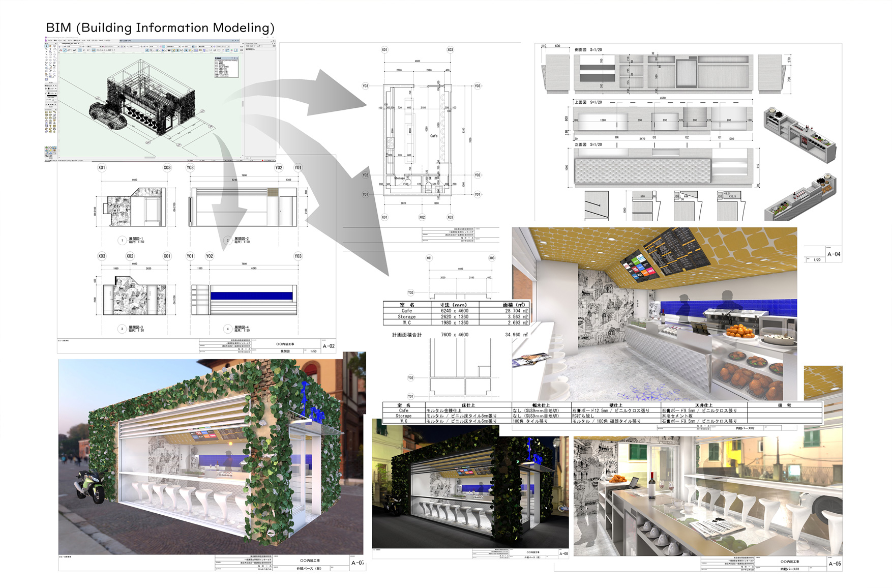Image resolution: width=892 pixels, height=588 pixels.
Task: Open exterior daytime perspective render sheet A-07
Action: pos(211,457)
